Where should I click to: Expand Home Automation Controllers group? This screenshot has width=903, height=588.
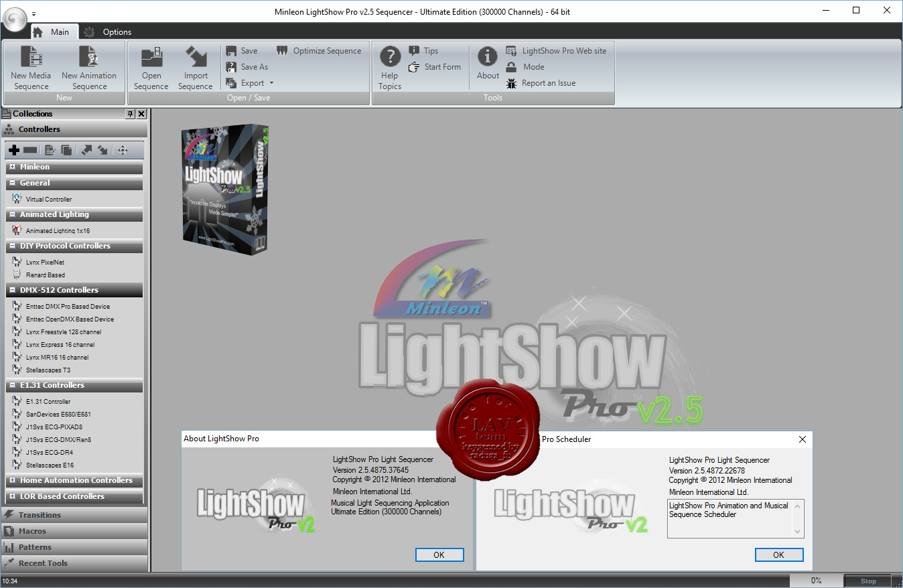[x=13, y=480]
